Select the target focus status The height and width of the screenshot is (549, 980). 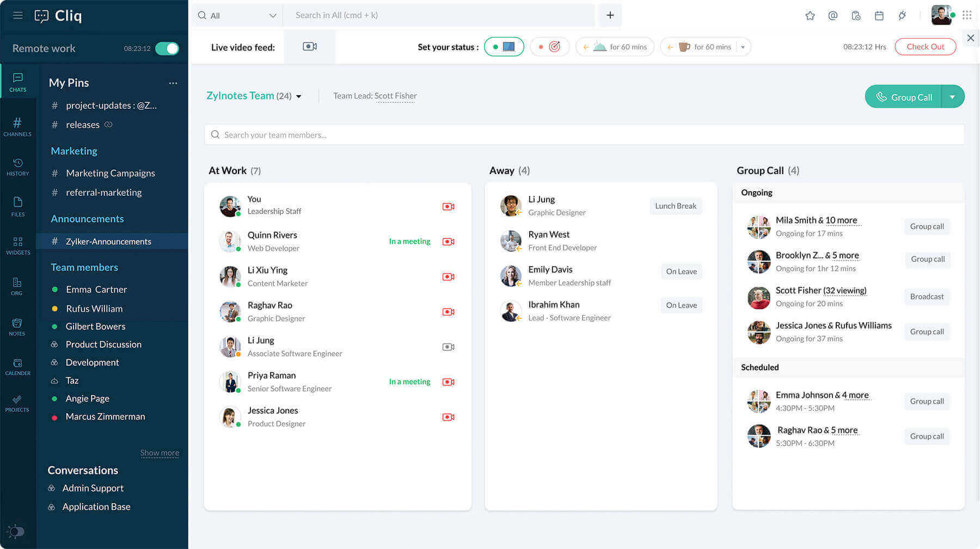click(x=549, y=47)
